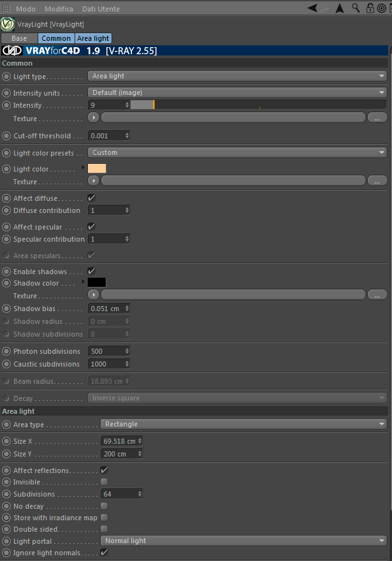392x561 pixels.
Task: Click the Subdivisions keyframe circle
Action: click(6, 494)
